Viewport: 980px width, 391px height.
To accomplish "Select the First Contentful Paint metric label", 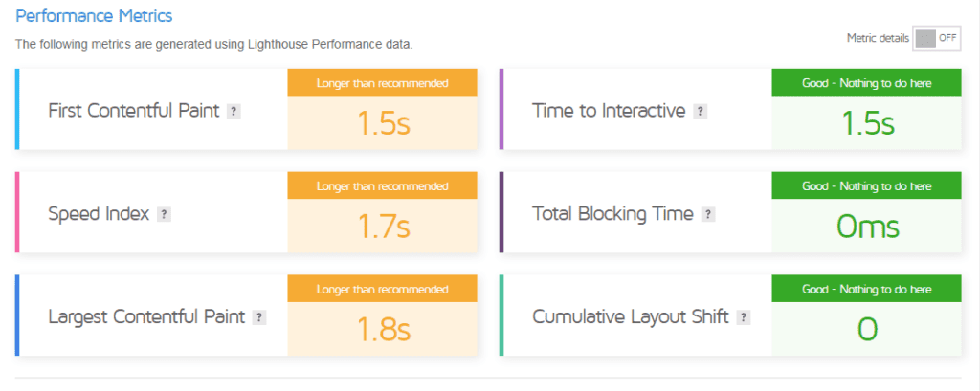I will pyautogui.click(x=134, y=111).
